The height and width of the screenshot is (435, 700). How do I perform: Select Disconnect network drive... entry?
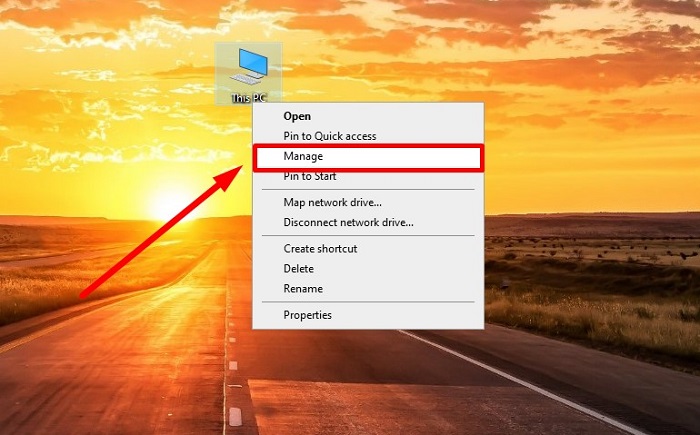tap(348, 222)
